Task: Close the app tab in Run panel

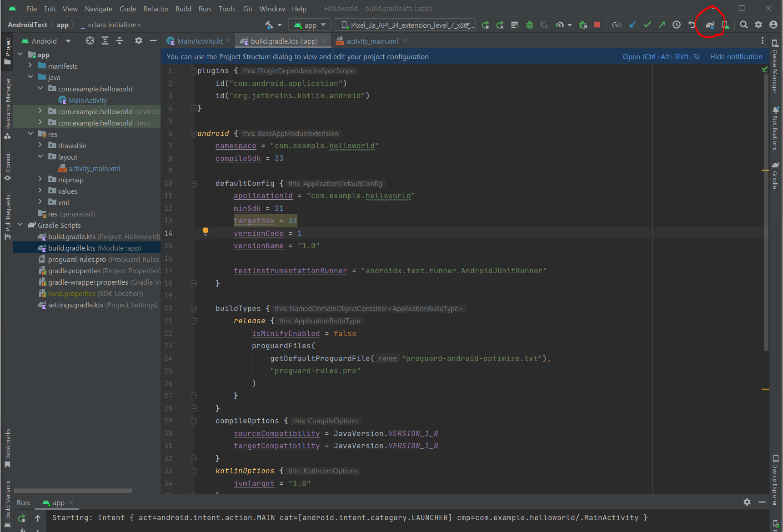Action: [x=71, y=502]
